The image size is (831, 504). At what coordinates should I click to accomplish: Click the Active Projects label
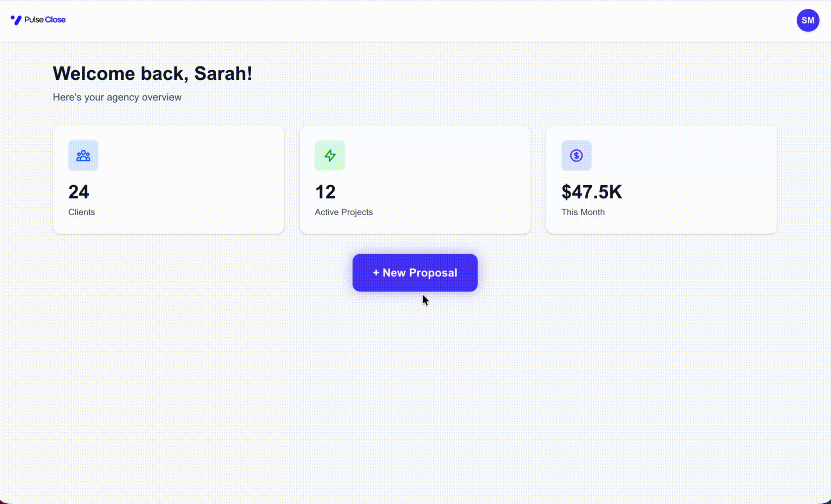coord(344,212)
